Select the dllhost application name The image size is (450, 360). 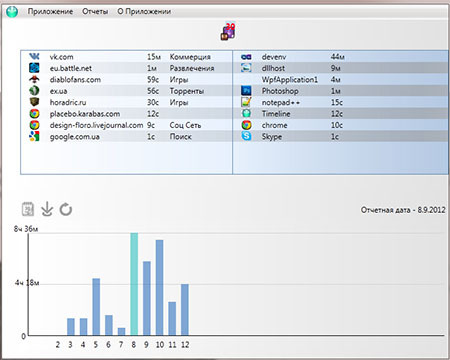(273, 68)
